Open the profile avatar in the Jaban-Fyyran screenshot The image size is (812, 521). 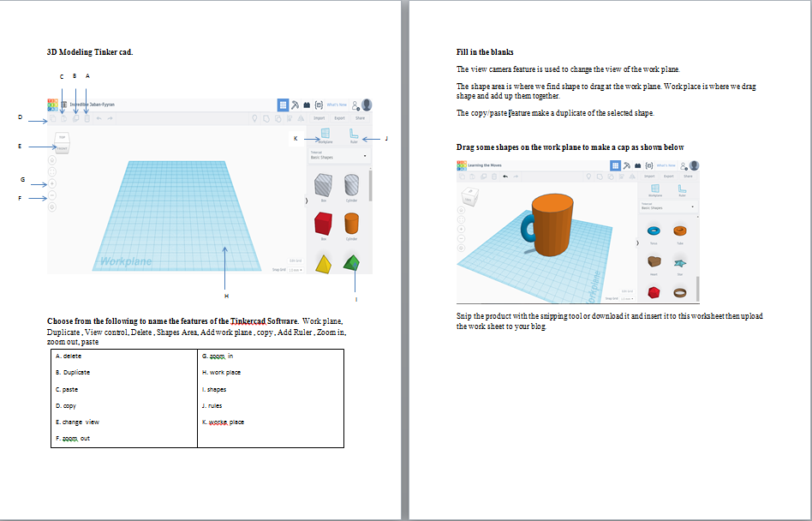coord(367,105)
